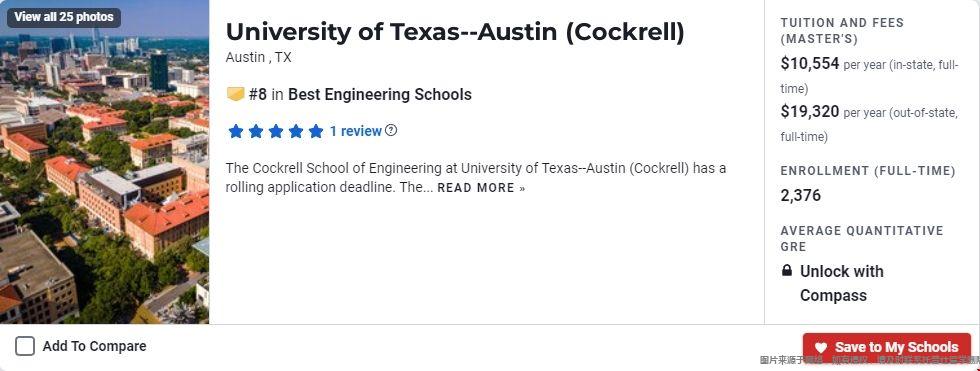Click the Add To Compare label text
This screenshot has height=371, width=980.
94,346
